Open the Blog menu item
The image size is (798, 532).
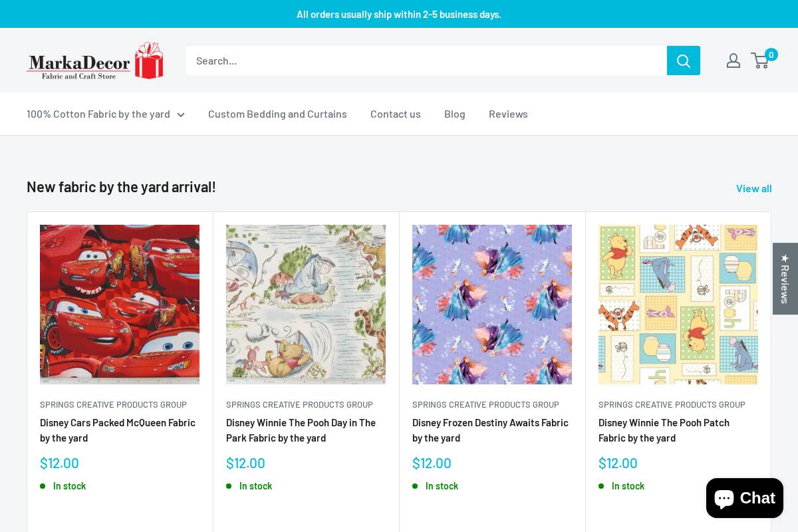pyautogui.click(x=455, y=114)
